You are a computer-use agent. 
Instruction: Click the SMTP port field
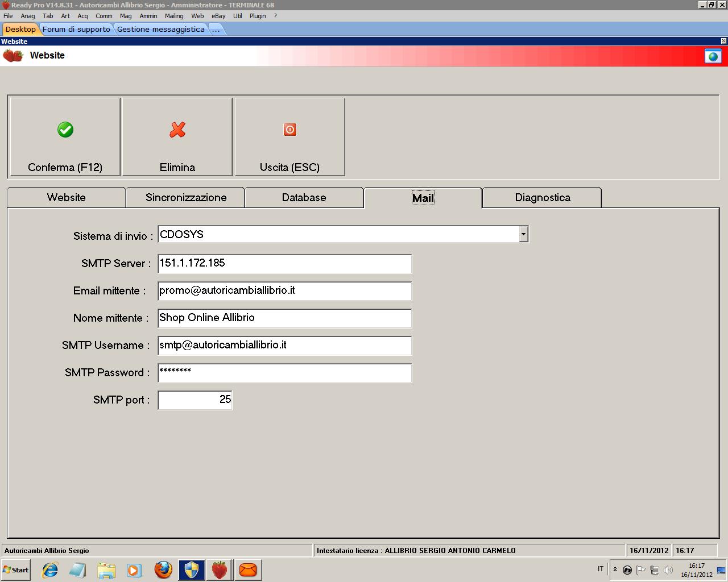pyautogui.click(x=195, y=400)
